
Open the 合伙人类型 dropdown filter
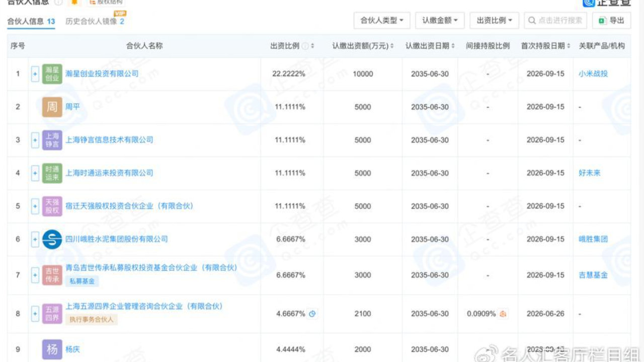coord(382,21)
